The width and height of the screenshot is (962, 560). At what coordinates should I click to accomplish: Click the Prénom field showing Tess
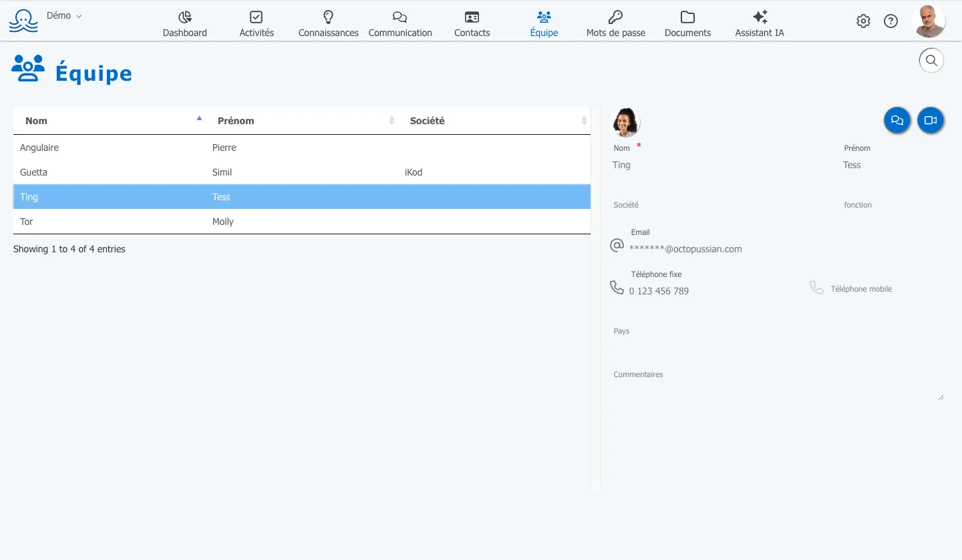click(893, 165)
